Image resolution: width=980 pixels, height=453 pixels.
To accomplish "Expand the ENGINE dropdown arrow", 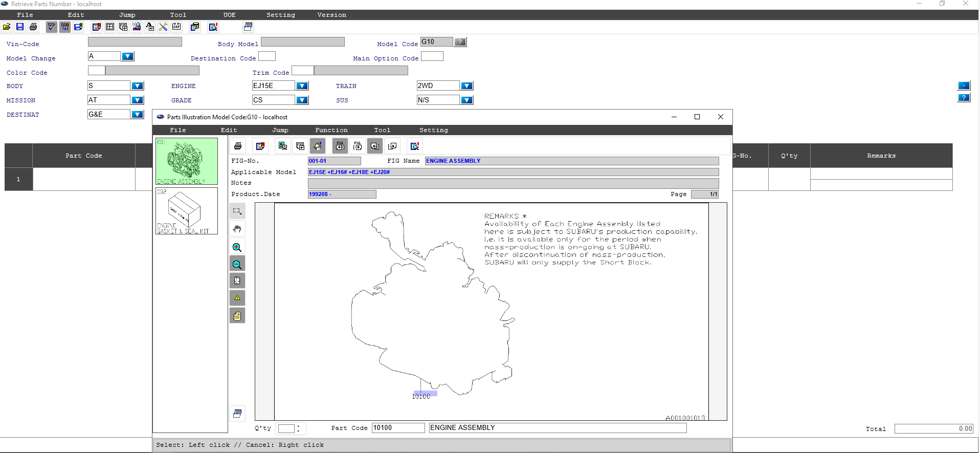I will (302, 85).
